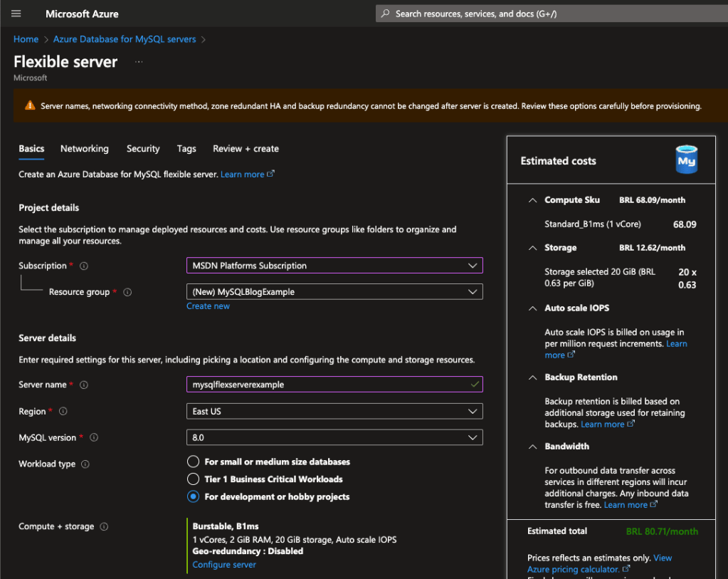The width and height of the screenshot is (728, 579).
Task: Collapse the Compute Sku cost section
Action: tap(532, 200)
